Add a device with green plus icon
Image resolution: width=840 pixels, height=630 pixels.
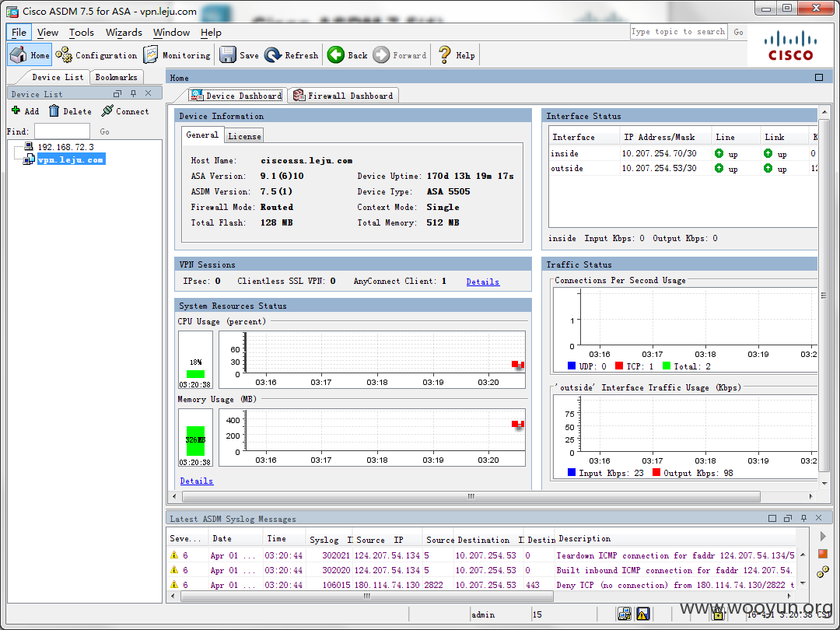(16, 111)
